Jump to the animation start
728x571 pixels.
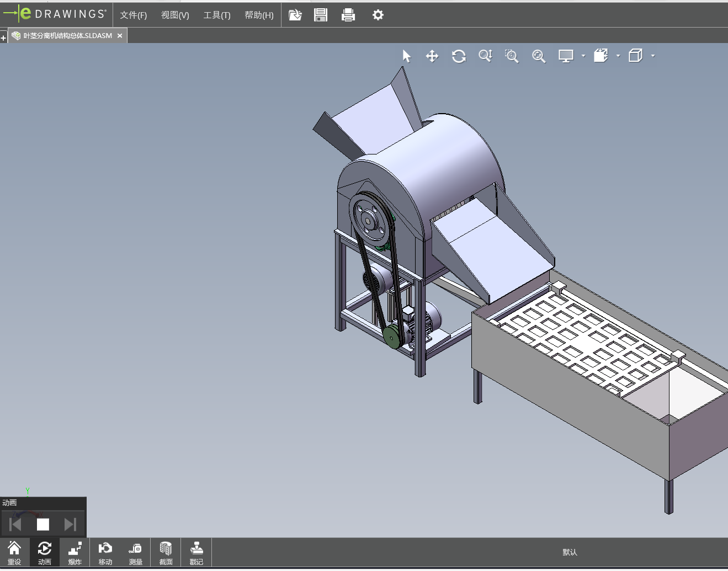point(15,524)
